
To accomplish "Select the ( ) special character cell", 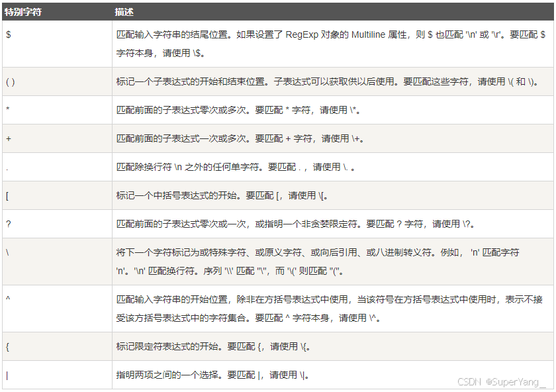I will (x=57, y=81).
